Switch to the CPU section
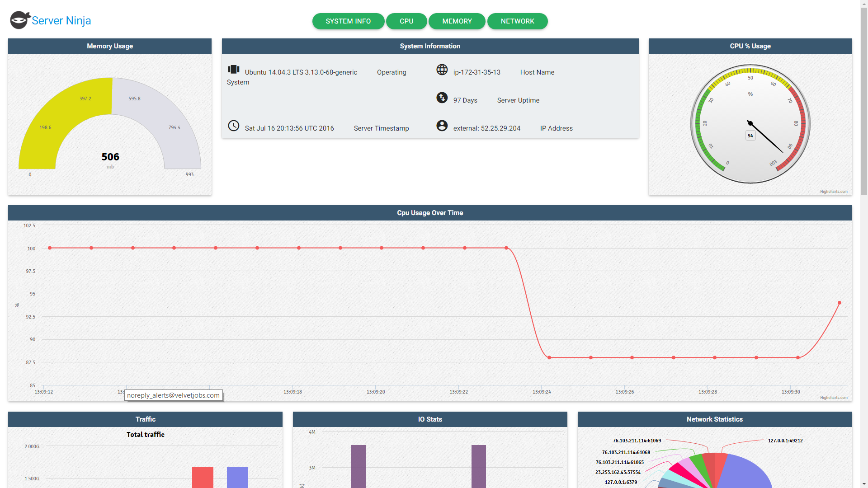868x488 pixels. [406, 21]
